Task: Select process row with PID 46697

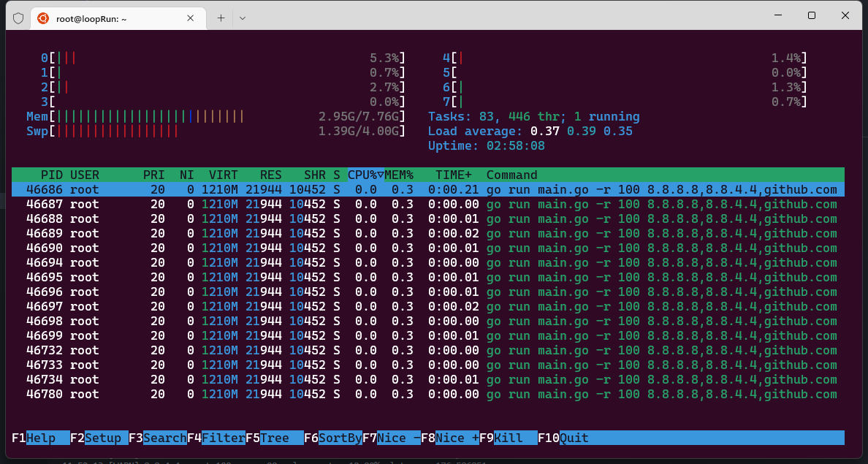Action: pyautogui.click(x=428, y=307)
